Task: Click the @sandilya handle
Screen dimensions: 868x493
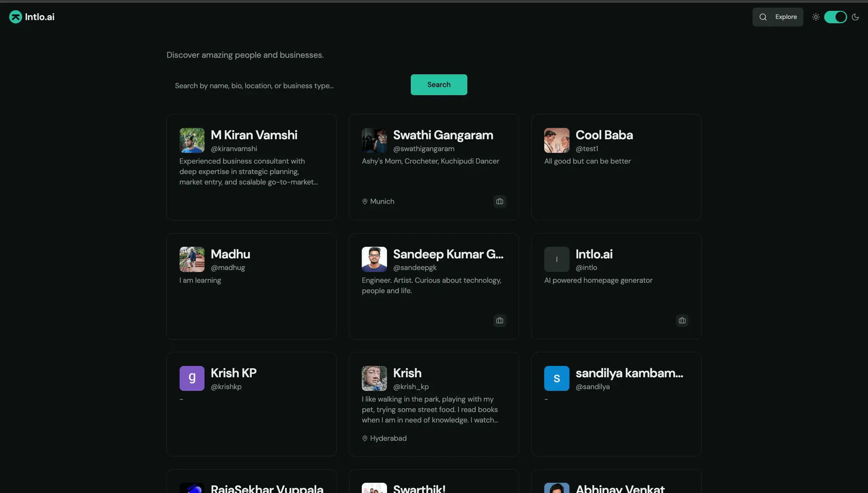Action: pyautogui.click(x=593, y=387)
